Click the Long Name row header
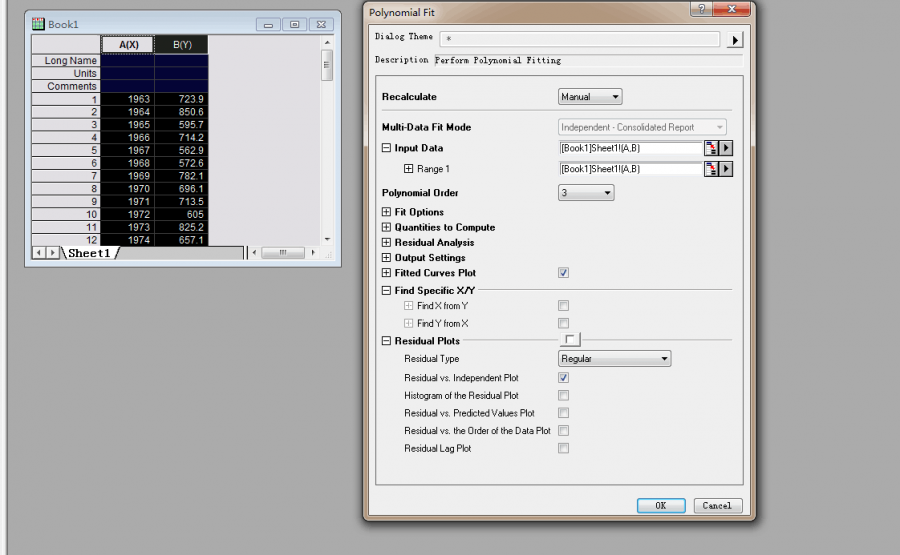The image size is (900, 555). click(66, 60)
